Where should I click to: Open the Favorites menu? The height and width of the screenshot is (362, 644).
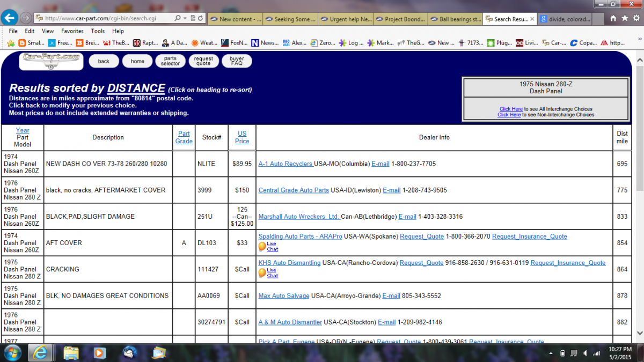coord(72,31)
